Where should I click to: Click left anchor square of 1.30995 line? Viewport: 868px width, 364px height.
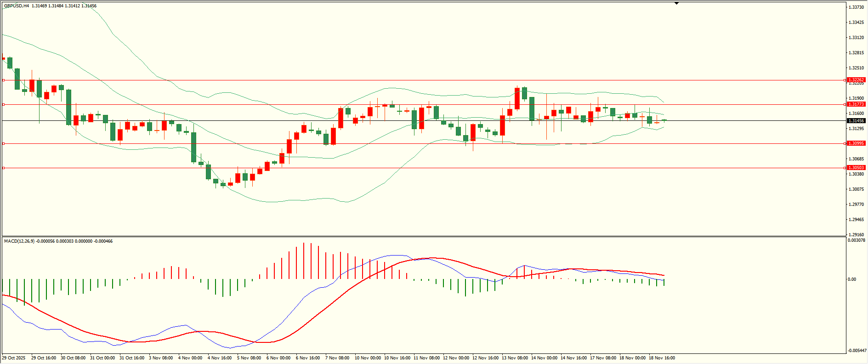(x=4, y=143)
